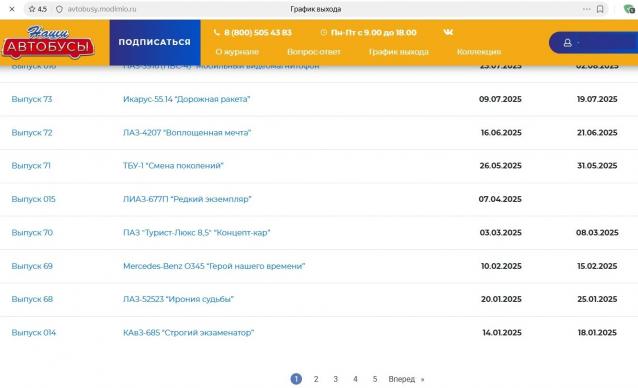The image size is (638, 388).
Task: Bookmark the page with bookmark icon
Action: (x=600, y=9)
